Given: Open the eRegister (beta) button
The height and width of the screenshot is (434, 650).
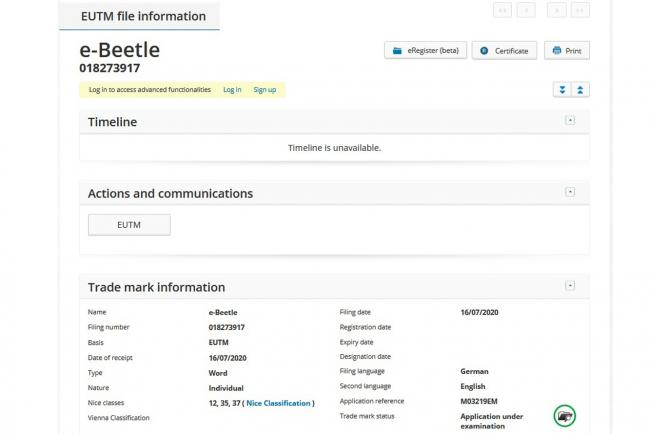Looking at the screenshot, I should [x=425, y=51].
